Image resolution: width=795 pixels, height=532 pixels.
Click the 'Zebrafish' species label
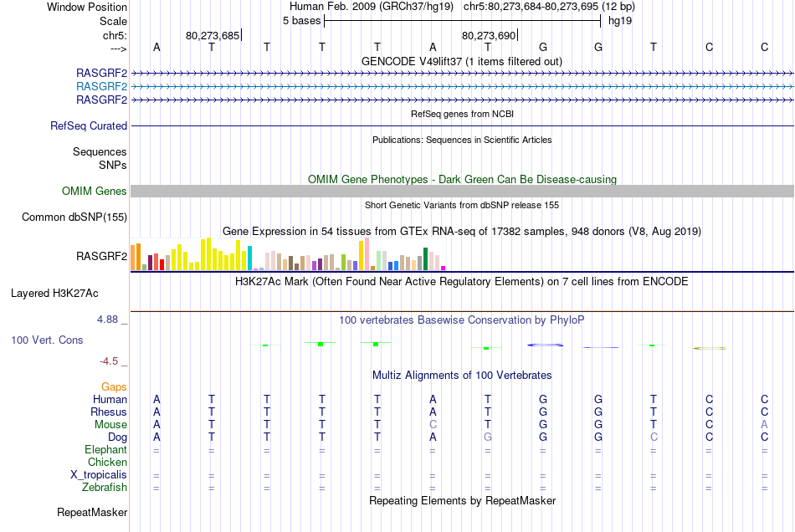pyautogui.click(x=105, y=487)
